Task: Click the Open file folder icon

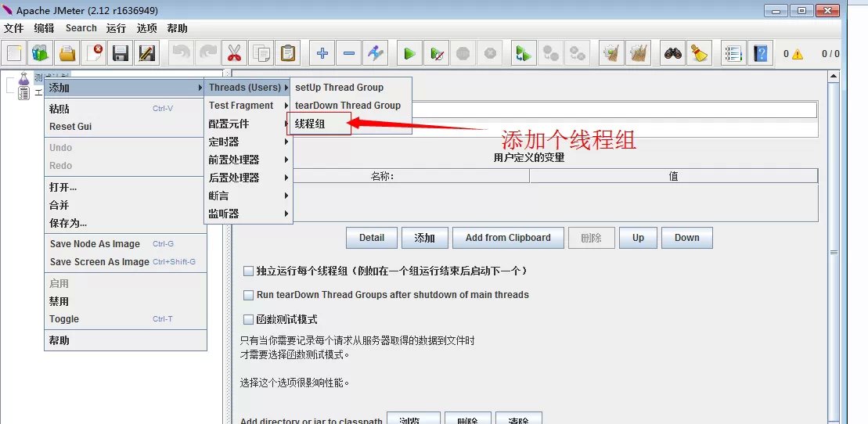Action: (x=67, y=54)
